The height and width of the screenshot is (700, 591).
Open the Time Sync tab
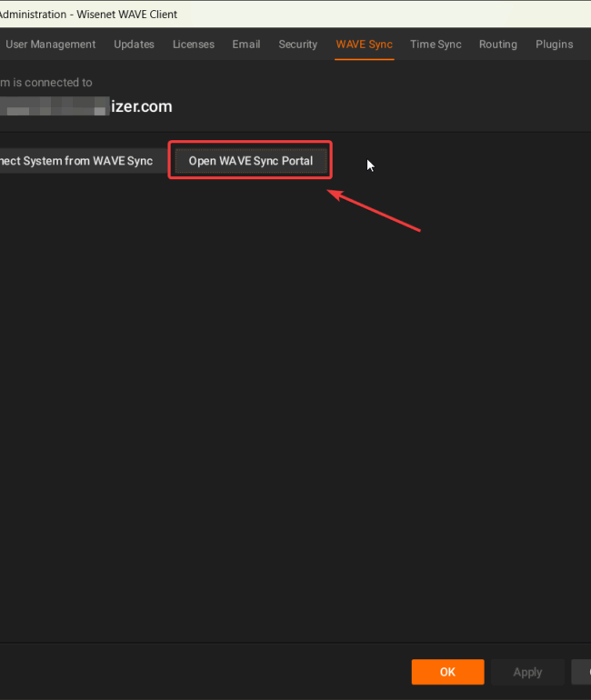tap(436, 45)
